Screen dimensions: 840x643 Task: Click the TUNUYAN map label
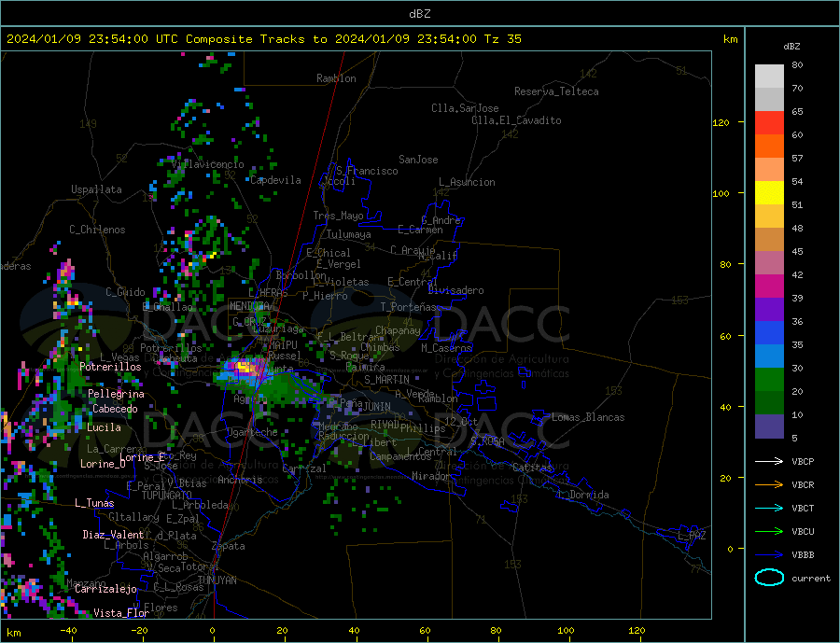[x=217, y=580]
